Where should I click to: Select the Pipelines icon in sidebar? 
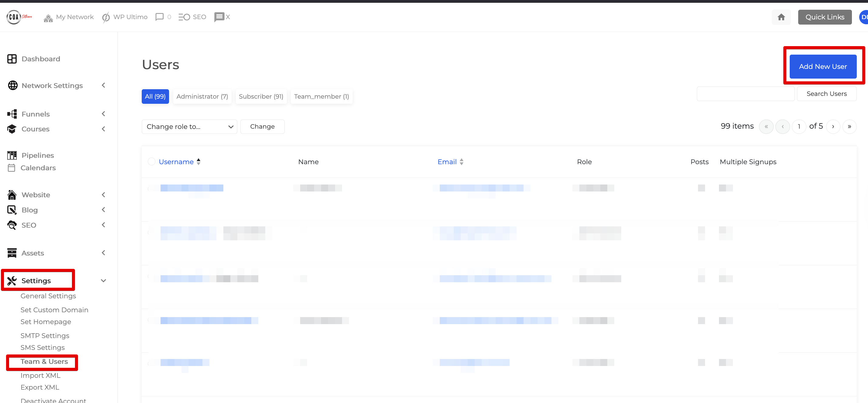pos(12,155)
